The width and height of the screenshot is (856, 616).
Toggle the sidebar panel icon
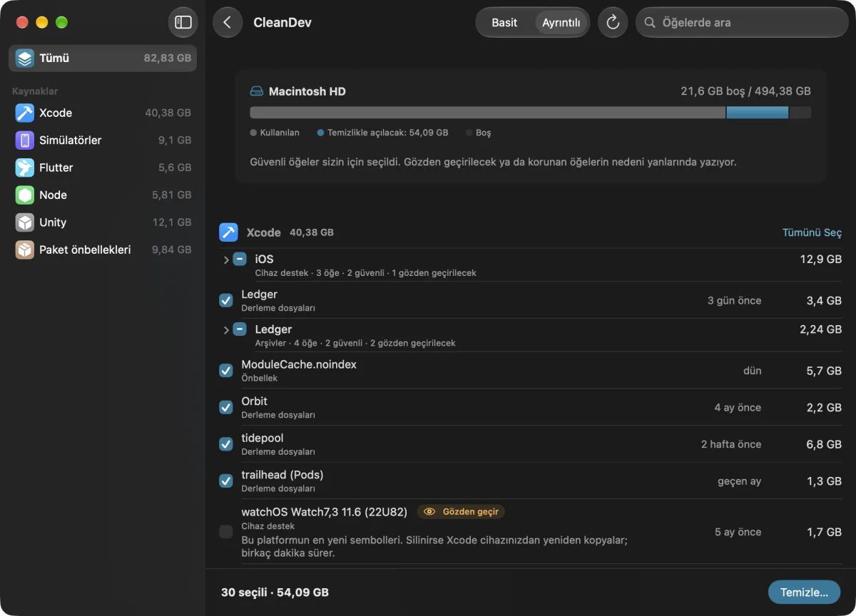pos(183,22)
